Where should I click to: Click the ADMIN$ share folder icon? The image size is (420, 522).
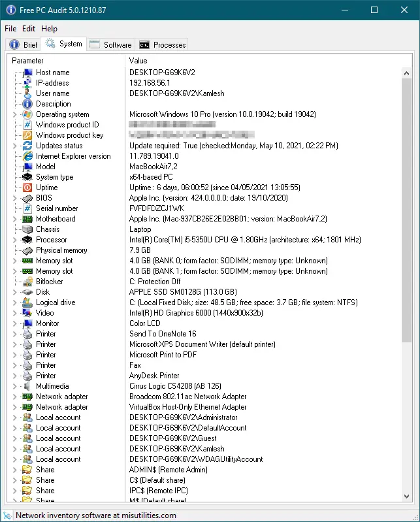(27, 470)
